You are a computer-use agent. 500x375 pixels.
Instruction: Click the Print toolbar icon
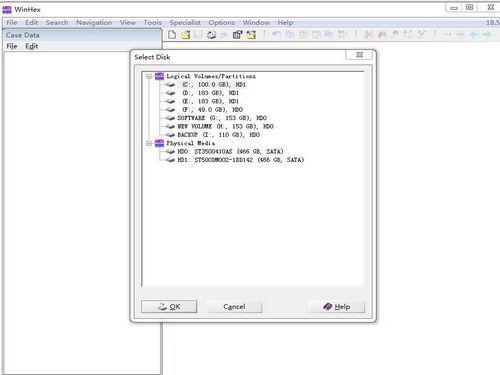[211, 34]
